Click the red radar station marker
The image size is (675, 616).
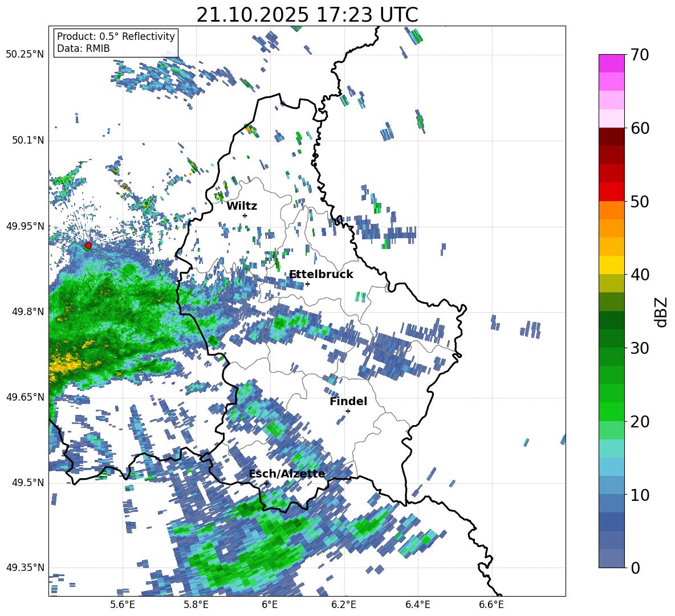tap(88, 245)
